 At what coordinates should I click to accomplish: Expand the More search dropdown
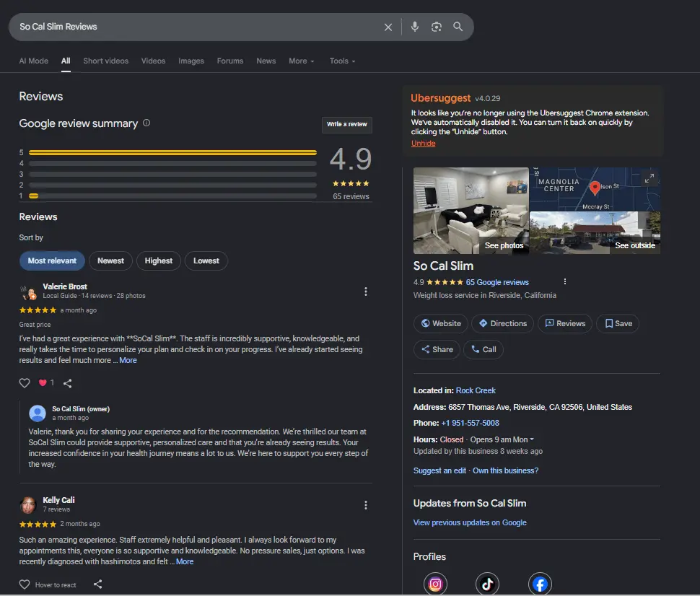pos(302,61)
